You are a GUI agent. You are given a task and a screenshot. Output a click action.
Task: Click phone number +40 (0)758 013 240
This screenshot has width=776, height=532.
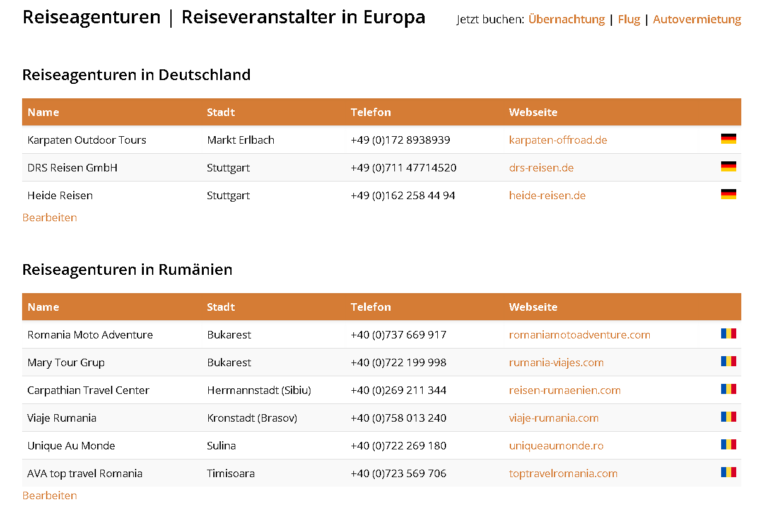coord(399,418)
